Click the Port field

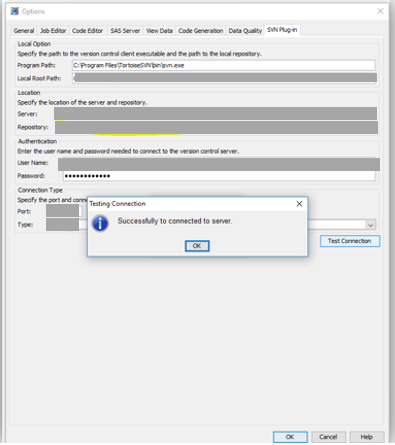coord(63,211)
